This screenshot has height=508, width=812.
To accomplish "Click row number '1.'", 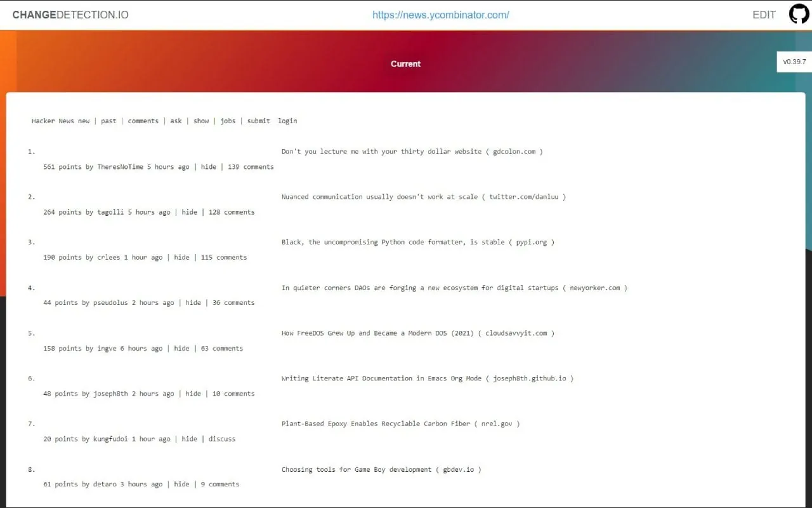I will pos(32,152).
